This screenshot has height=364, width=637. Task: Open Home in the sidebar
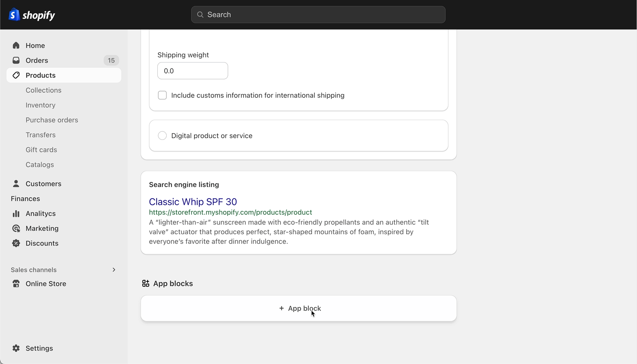(64, 45)
